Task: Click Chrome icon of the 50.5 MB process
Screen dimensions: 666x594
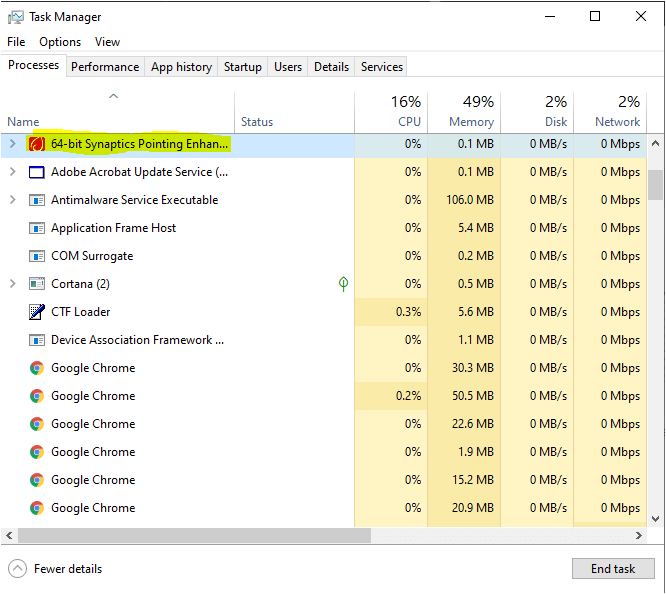Action: (x=37, y=396)
